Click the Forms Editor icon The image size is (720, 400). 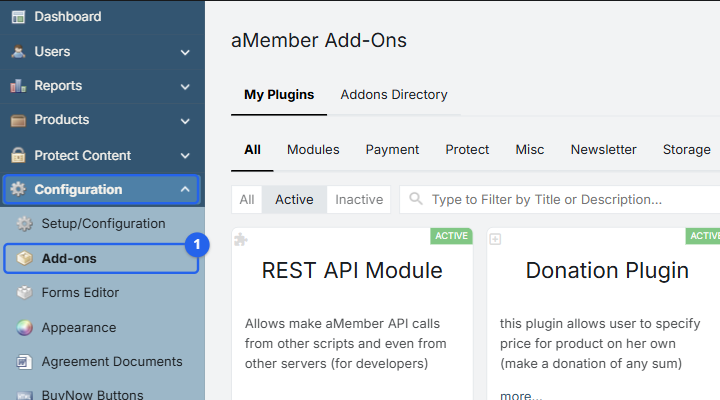point(25,293)
